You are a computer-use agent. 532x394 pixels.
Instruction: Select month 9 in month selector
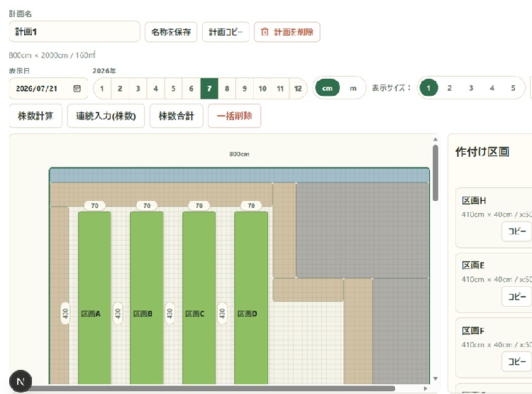click(245, 89)
